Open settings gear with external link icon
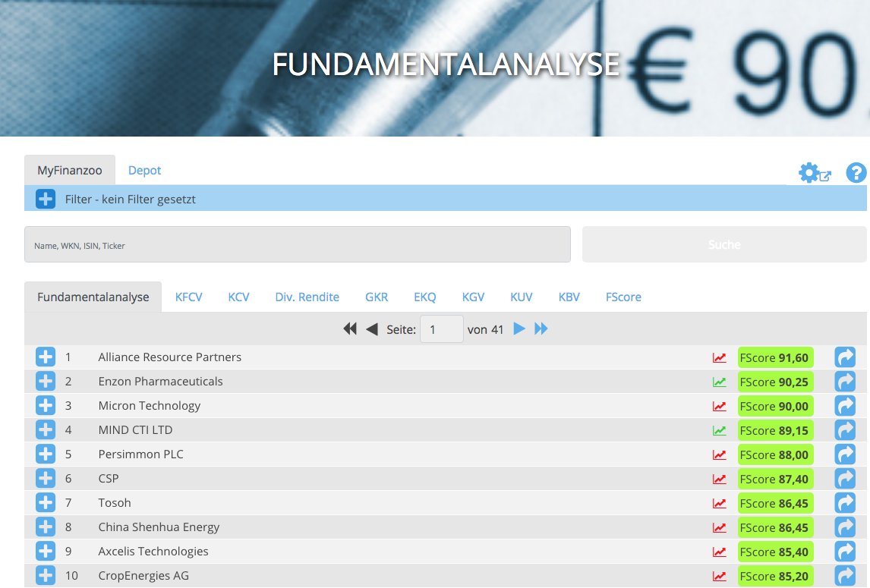Screen dimensions: 870x588 (x=815, y=173)
